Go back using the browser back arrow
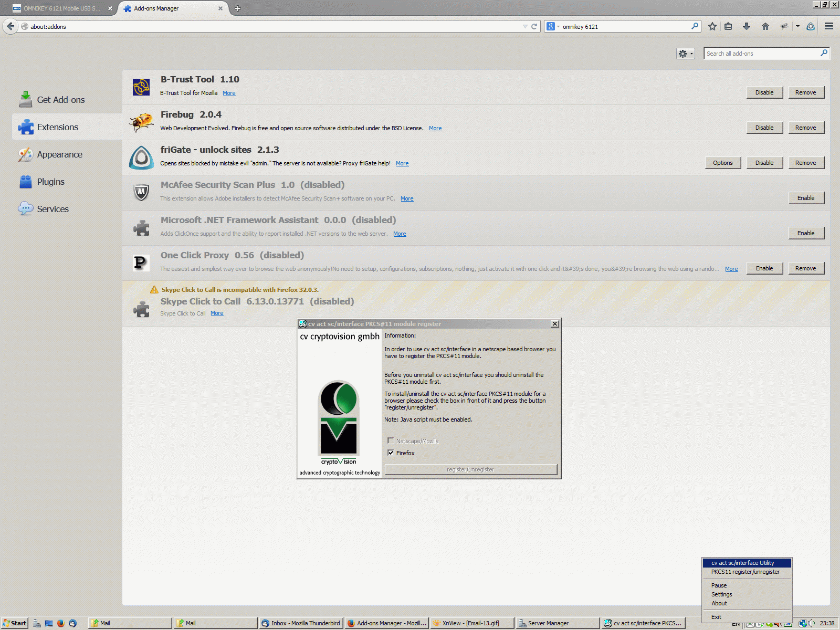This screenshot has width=840, height=630. tap(10, 26)
